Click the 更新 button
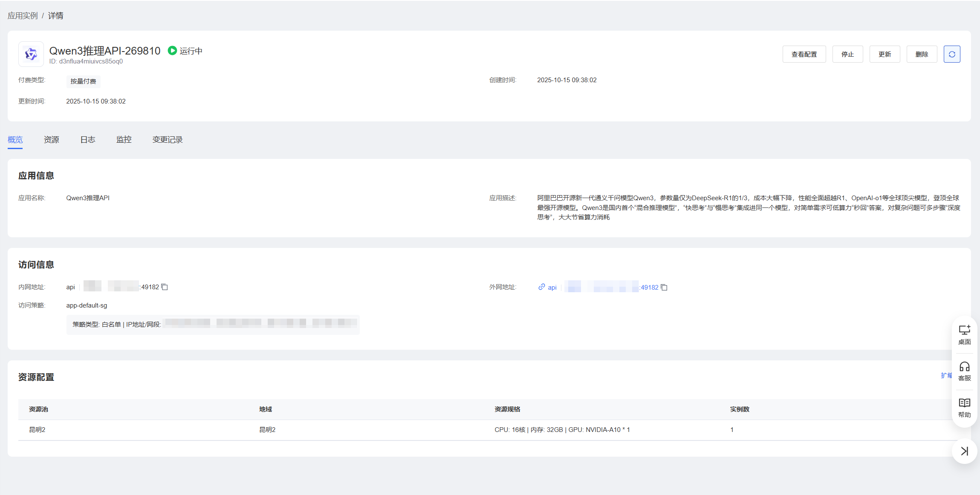 coord(884,54)
